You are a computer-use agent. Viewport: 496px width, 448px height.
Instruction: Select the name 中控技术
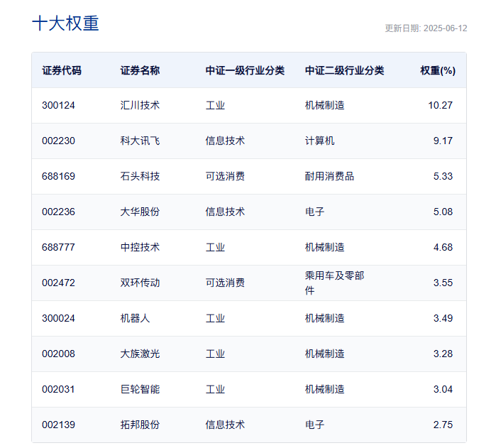pyautogui.click(x=140, y=247)
